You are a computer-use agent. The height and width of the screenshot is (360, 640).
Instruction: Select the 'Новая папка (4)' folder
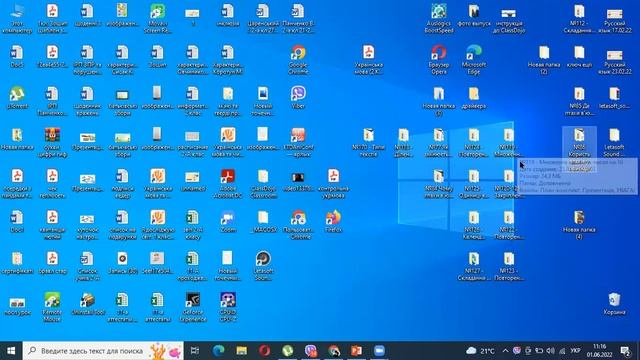[x=579, y=225]
